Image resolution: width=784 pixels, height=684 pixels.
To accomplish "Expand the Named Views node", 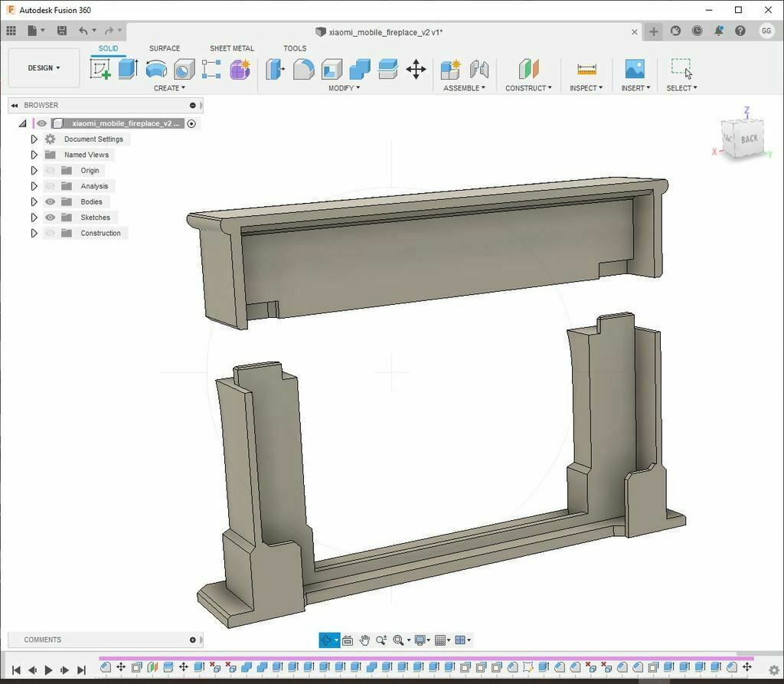I will 34,155.
